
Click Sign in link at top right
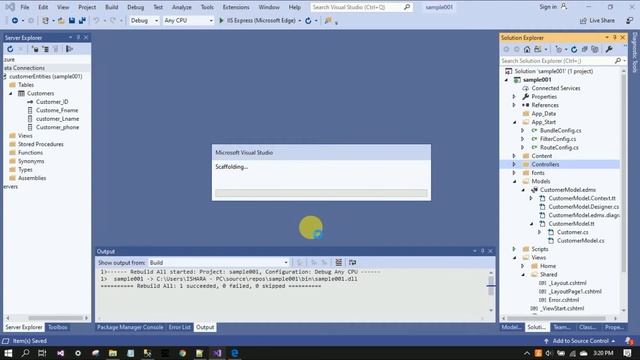[548, 7]
